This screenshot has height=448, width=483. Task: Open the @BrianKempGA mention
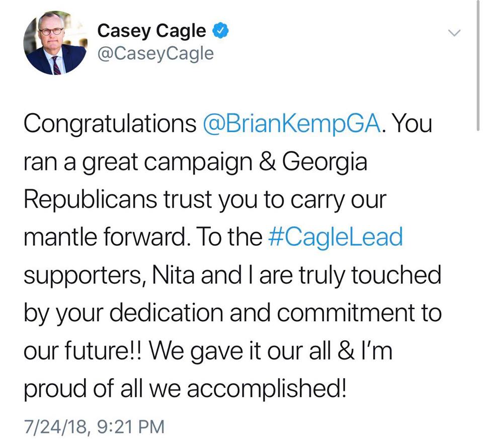[292, 124]
